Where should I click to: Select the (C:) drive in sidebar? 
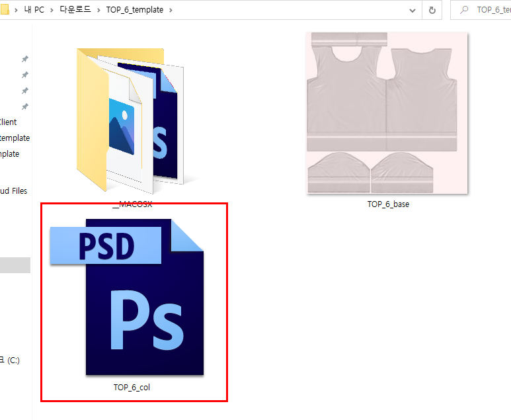point(10,360)
